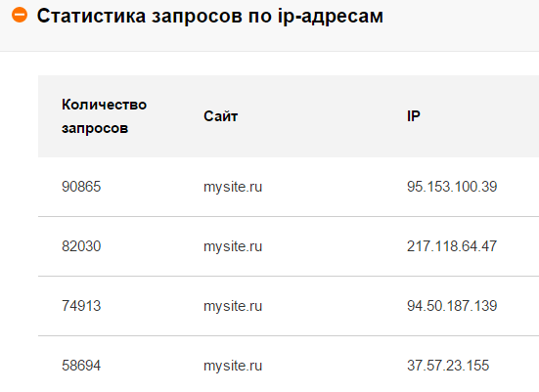Select request count 74913 cell
The image size is (539, 392).
coord(81,306)
